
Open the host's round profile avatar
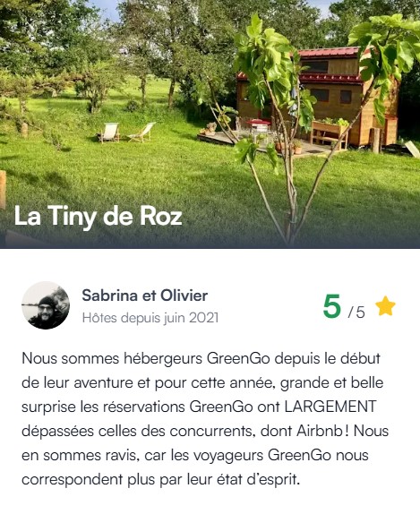click(x=46, y=305)
